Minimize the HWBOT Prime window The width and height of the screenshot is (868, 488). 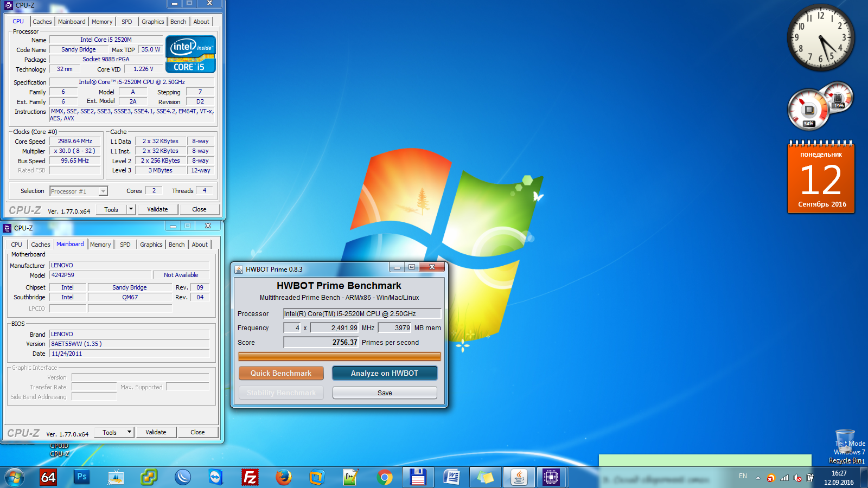(x=397, y=267)
